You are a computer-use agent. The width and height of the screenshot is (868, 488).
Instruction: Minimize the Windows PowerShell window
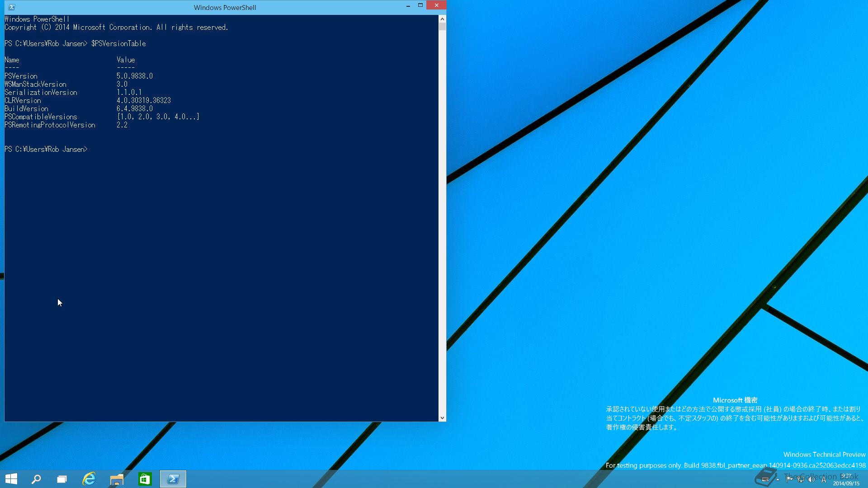coord(408,5)
